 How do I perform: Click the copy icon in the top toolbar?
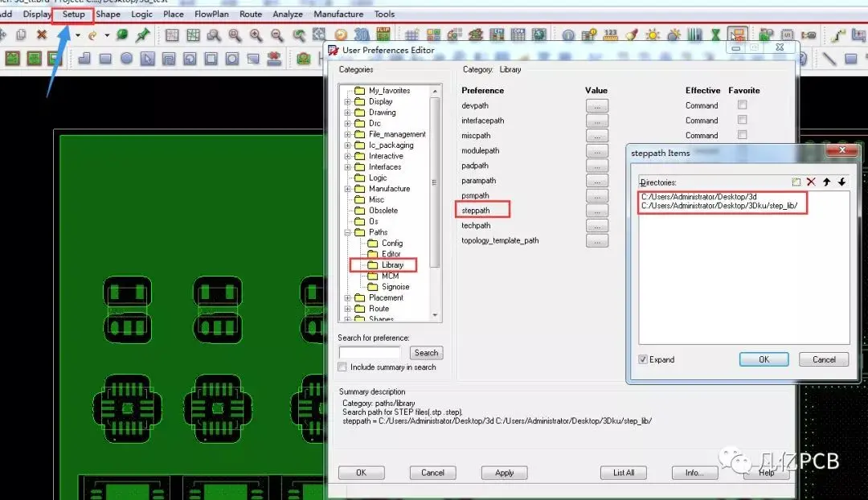(x=21, y=35)
